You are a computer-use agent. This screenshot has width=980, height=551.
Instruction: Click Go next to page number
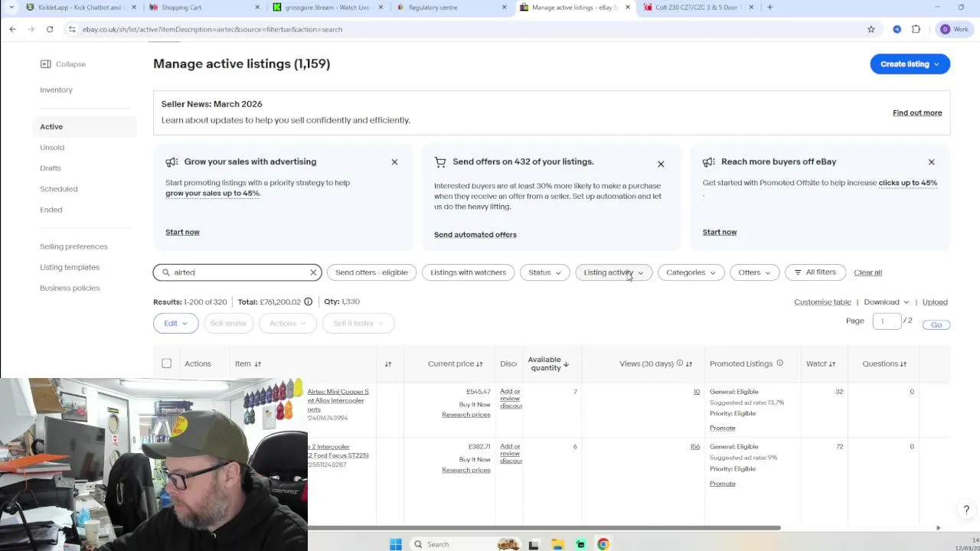(936, 324)
